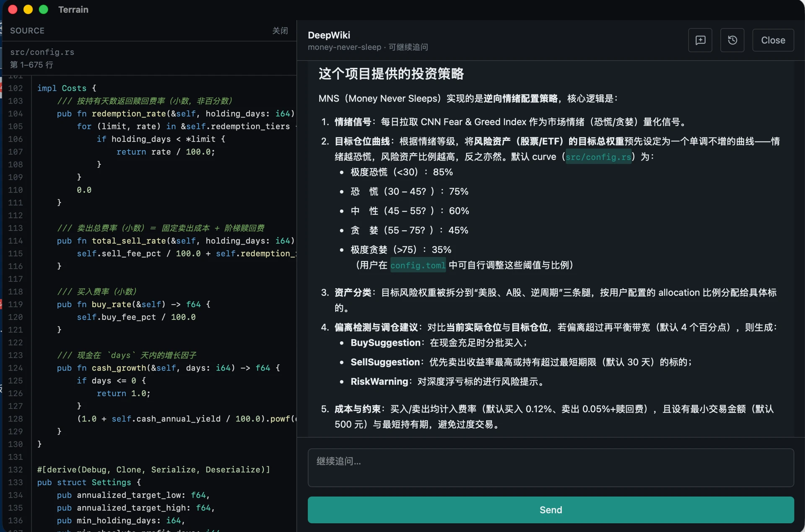This screenshot has width=805, height=532.
Task: Click line number 119 in the gutter
Action: click(x=16, y=304)
